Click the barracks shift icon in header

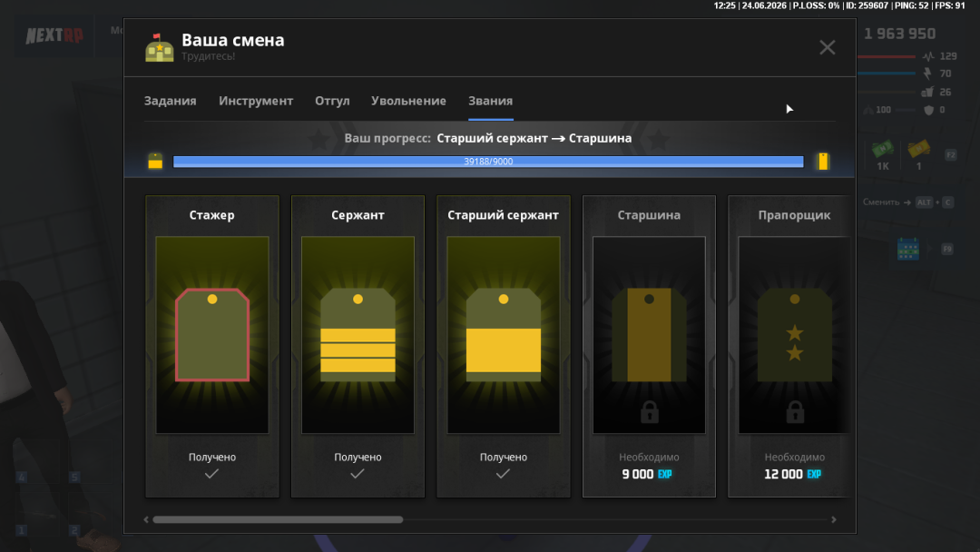pos(160,47)
